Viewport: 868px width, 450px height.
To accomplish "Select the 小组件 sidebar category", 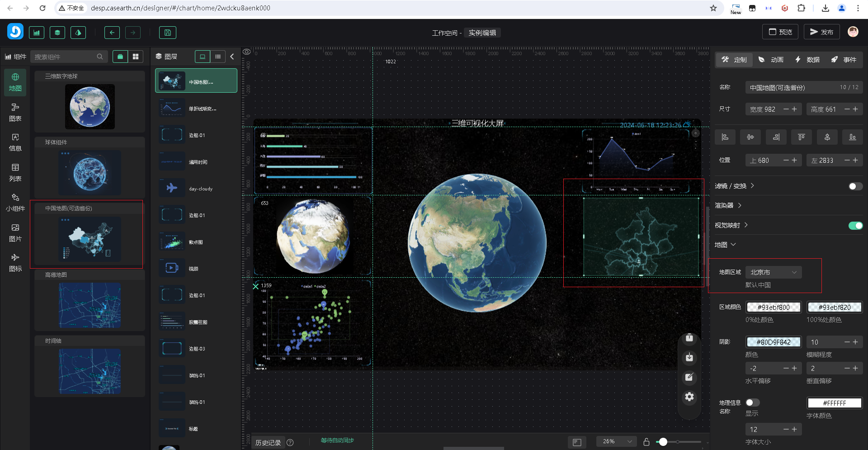I will (x=15, y=203).
